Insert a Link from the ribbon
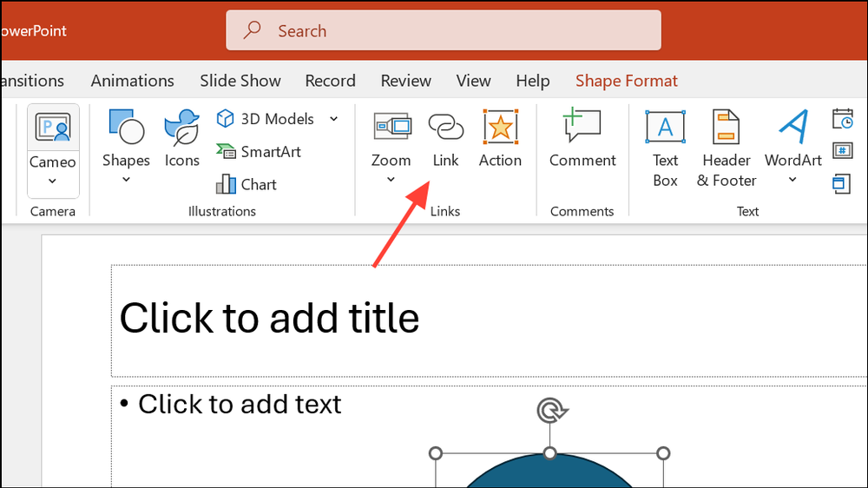 point(445,138)
